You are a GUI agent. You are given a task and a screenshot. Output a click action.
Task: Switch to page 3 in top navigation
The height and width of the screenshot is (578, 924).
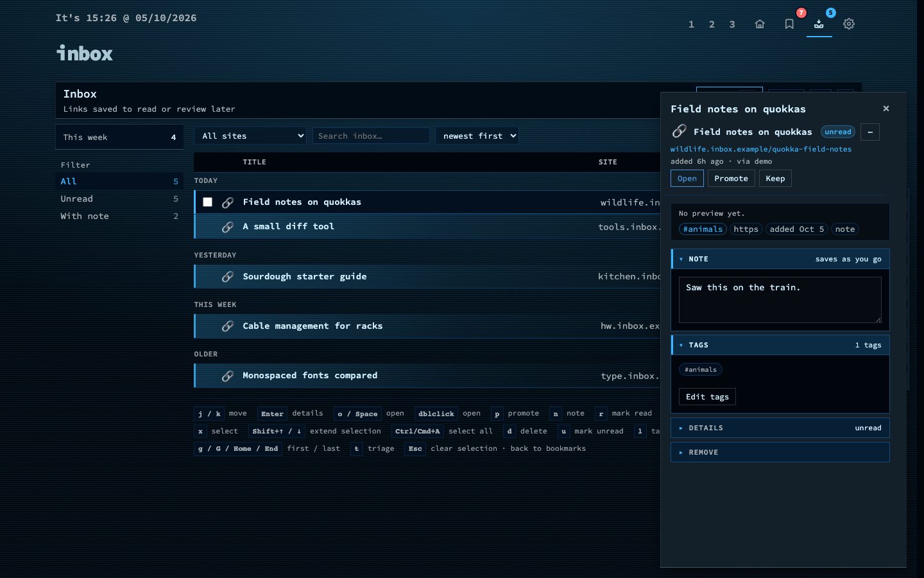[732, 24]
